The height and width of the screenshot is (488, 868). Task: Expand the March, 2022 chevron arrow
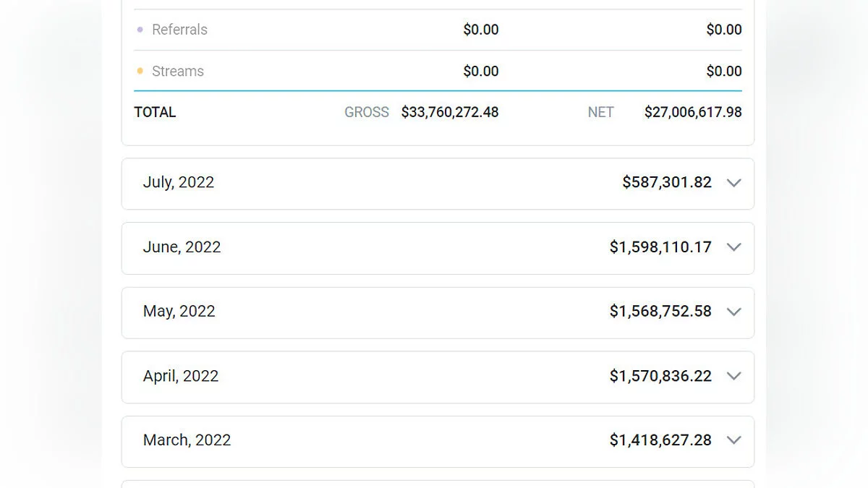click(x=733, y=440)
